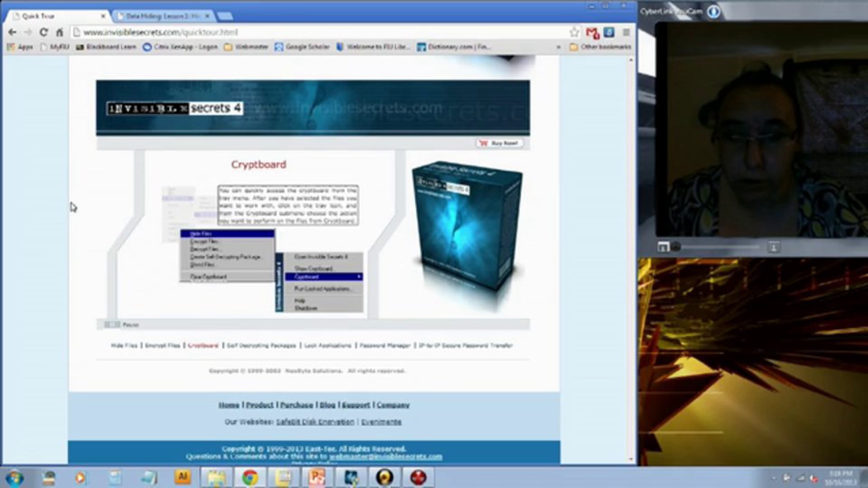Image resolution: width=868 pixels, height=488 pixels.
Task: Open Chrome menu hamburger icon
Action: coord(626,33)
